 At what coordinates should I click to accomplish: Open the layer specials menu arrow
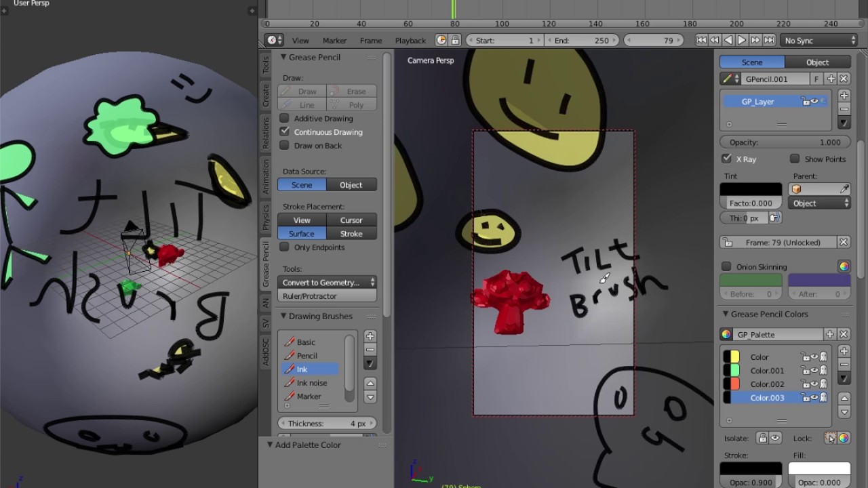pos(844,123)
